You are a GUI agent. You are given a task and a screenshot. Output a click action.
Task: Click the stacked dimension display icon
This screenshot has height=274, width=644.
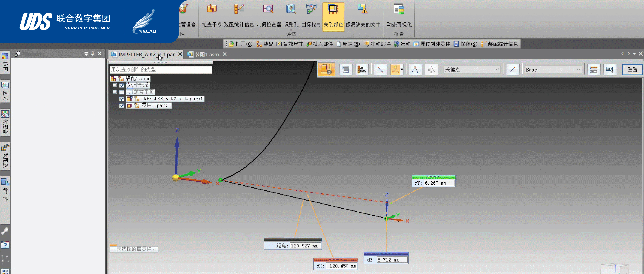pyautogui.click(x=594, y=70)
